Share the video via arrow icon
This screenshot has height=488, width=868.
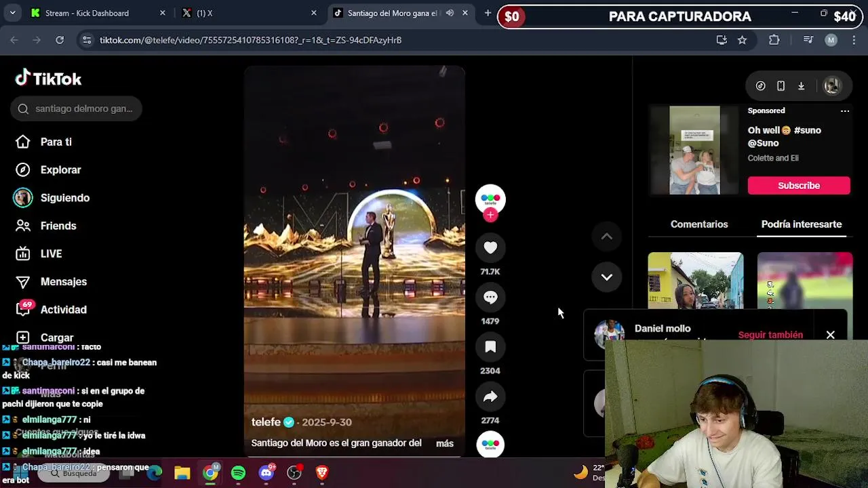(x=490, y=396)
